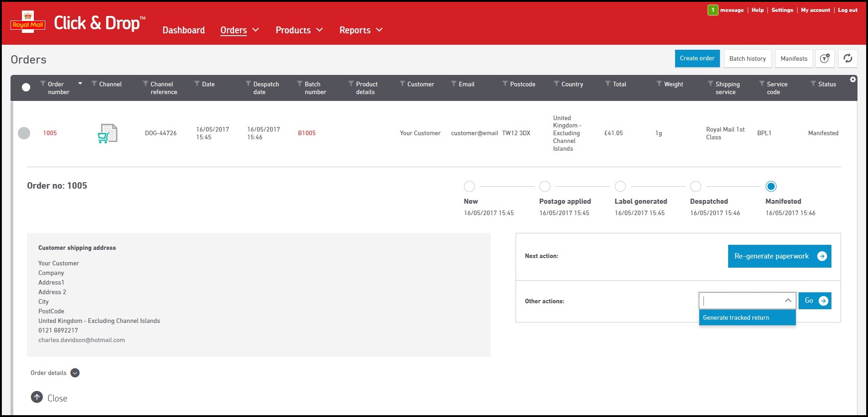868x417 pixels.
Task: Click the Other actions input field
Action: [x=741, y=301]
